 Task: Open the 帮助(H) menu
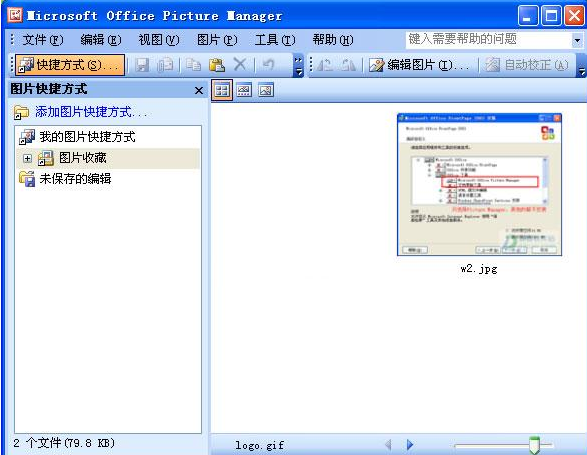click(333, 39)
